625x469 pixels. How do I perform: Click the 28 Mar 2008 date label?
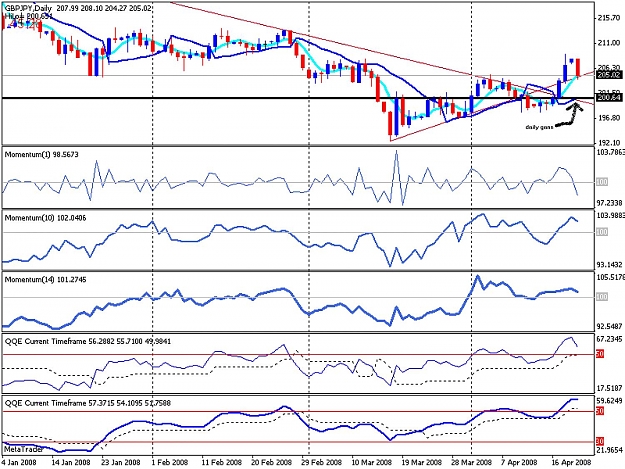pos(472,462)
